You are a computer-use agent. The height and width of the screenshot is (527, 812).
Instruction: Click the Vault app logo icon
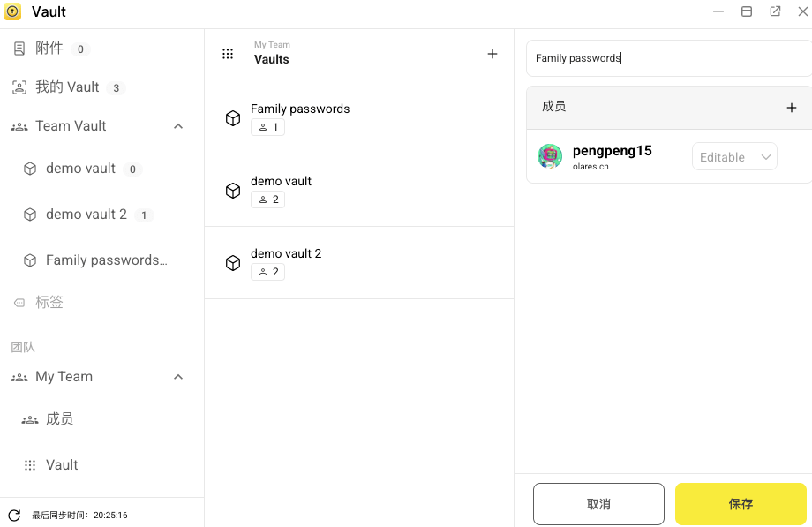pos(12,12)
